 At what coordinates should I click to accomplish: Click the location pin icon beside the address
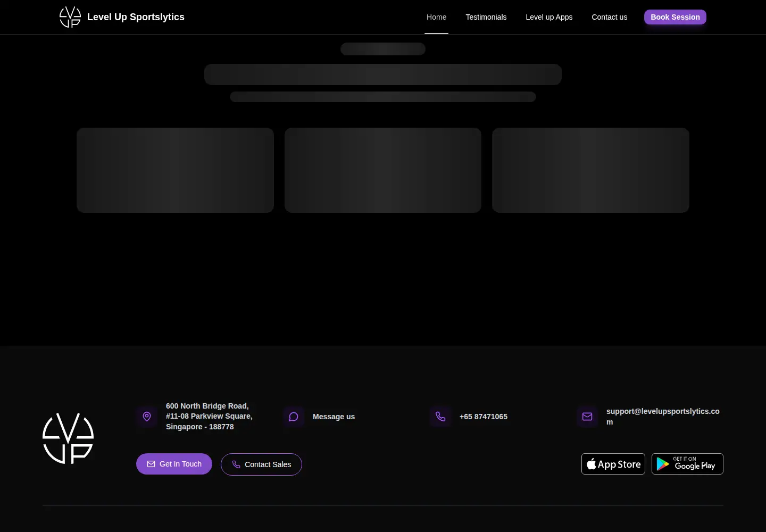tap(147, 417)
